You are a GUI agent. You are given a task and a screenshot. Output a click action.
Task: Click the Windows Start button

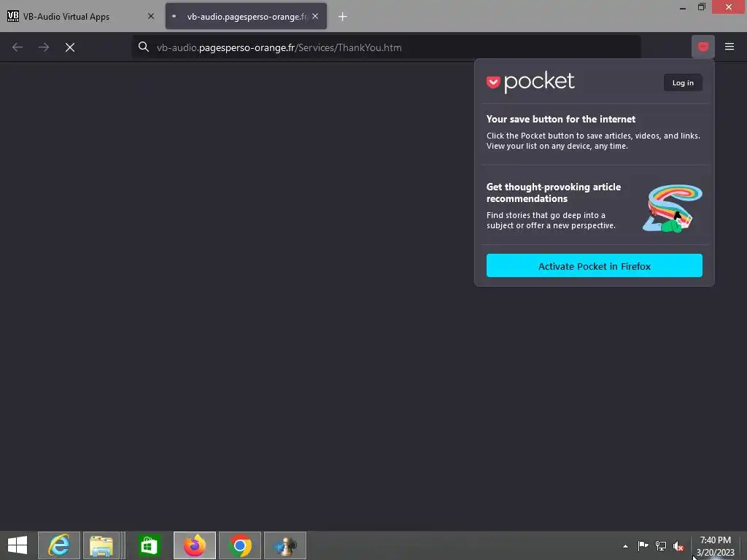(18, 545)
